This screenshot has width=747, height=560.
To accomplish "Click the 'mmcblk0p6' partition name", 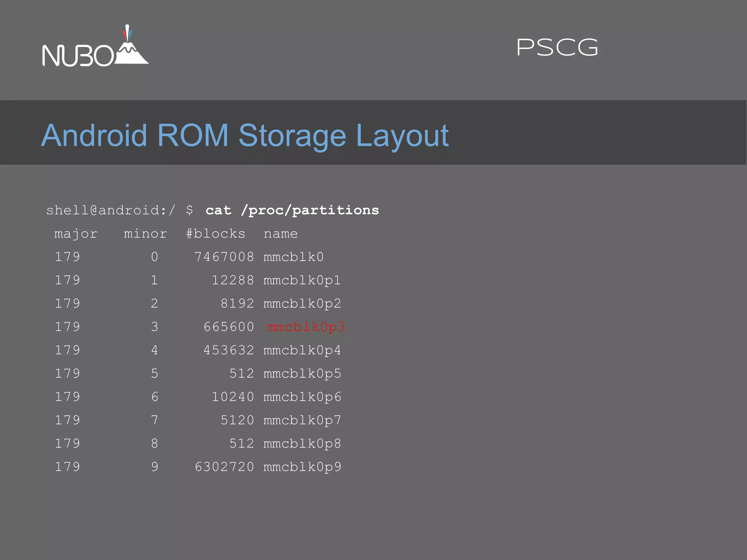I will (x=302, y=397).
